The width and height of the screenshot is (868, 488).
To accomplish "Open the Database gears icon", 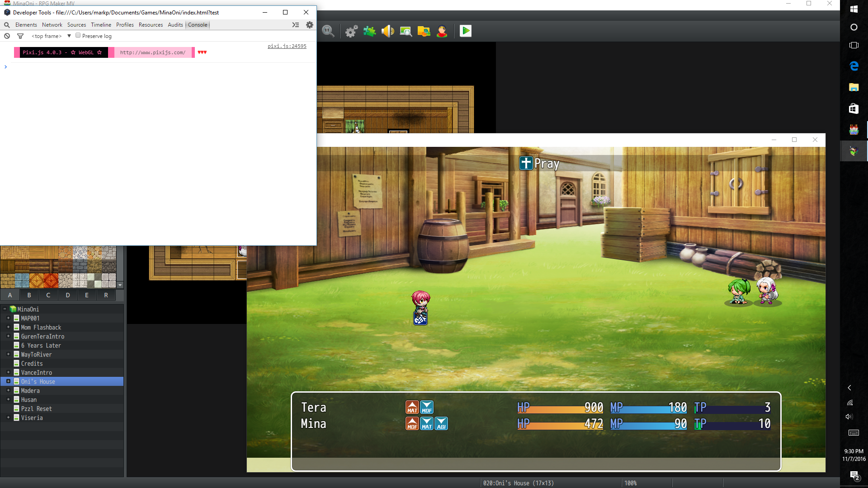I will tap(351, 31).
